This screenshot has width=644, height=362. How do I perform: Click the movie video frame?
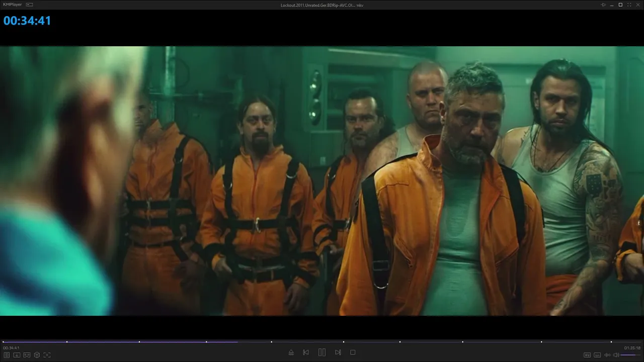[322, 181]
